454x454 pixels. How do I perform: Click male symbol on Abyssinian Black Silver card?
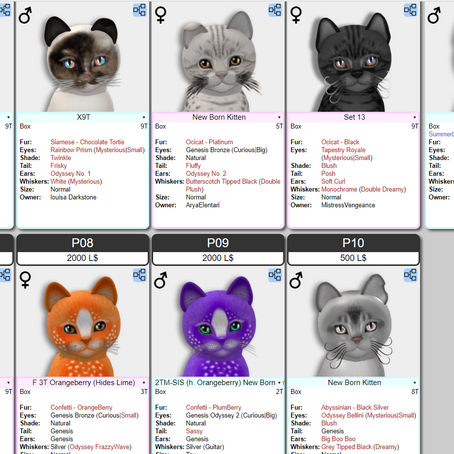point(296,280)
